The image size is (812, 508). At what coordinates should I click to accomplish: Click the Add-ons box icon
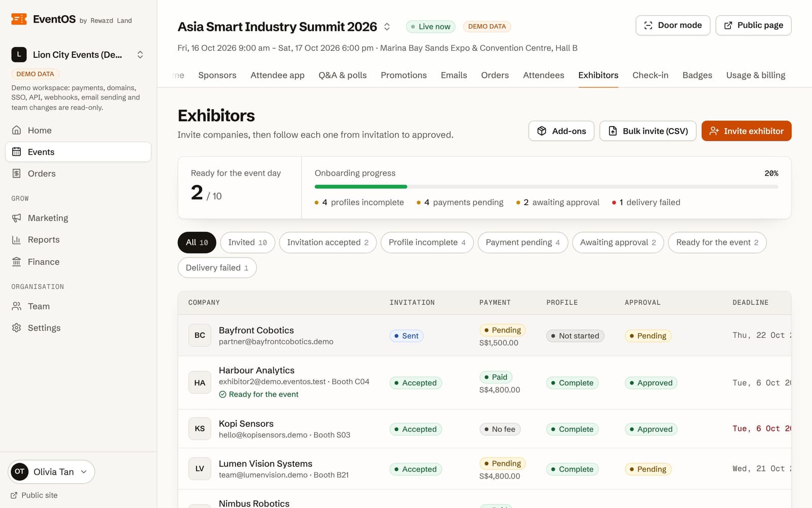(x=542, y=131)
